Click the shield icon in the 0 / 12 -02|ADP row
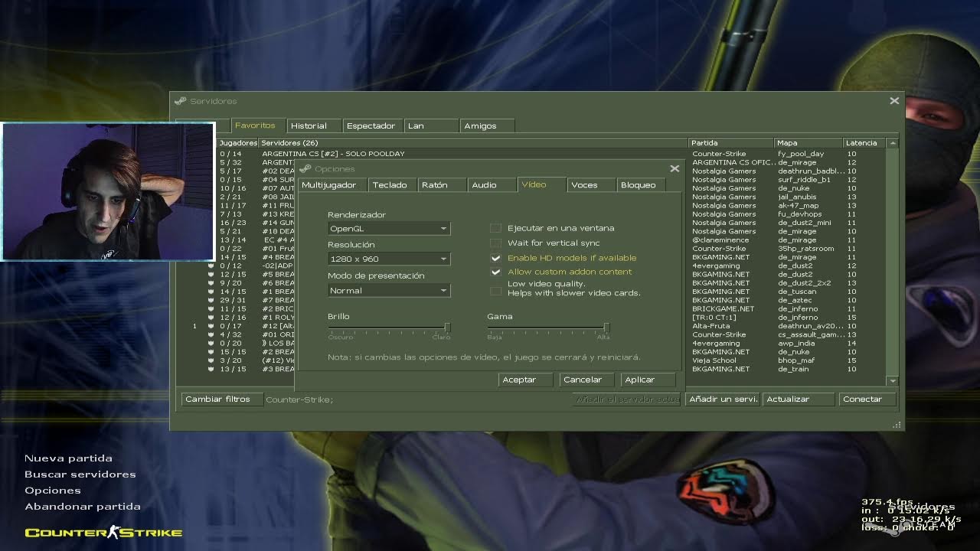 coord(211,266)
